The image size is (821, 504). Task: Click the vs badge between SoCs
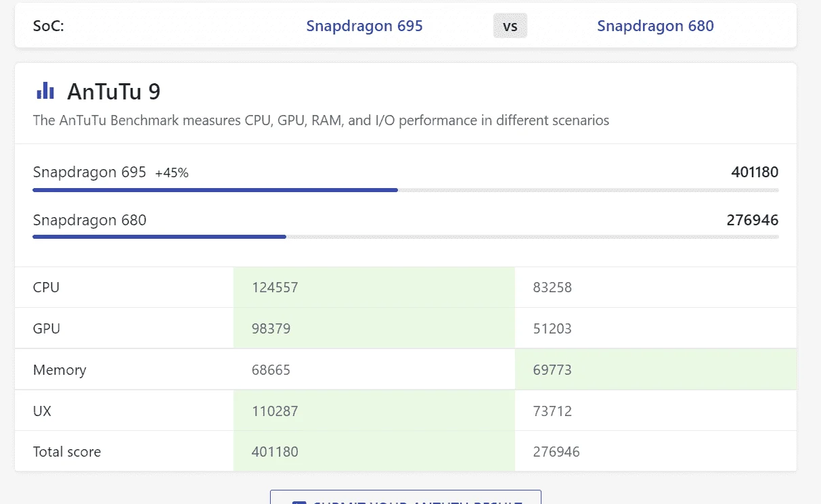pyautogui.click(x=510, y=26)
